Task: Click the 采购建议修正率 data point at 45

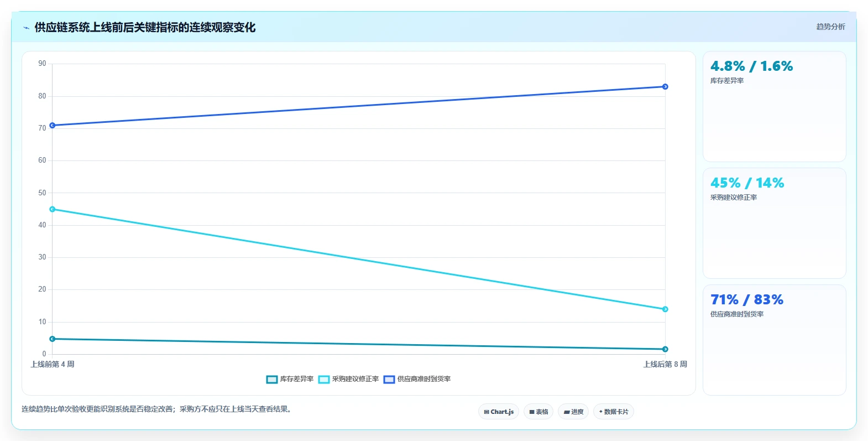Action: tap(53, 209)
